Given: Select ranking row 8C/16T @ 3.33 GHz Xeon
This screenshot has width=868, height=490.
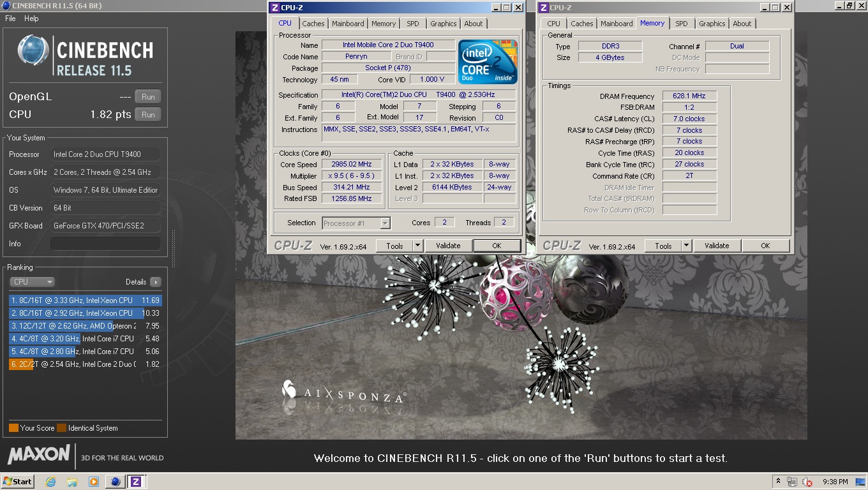Looking at the screenshot, I should click(x=86, y=301).
